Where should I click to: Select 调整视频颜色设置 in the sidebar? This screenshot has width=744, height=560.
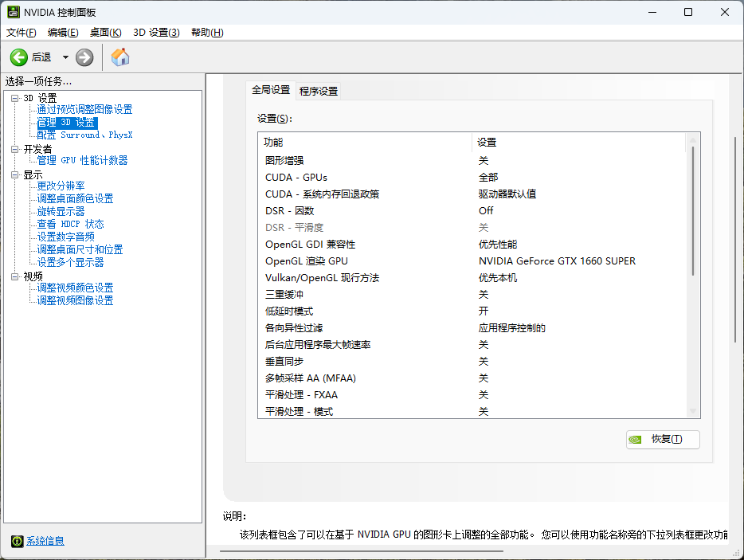coord(76,288)
